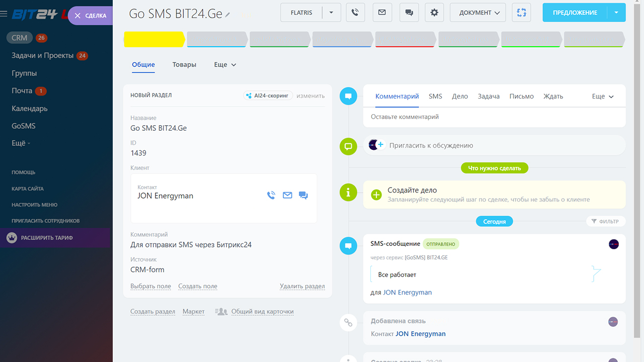Click the scan/automation icon beside Документ
The width and height of the screenshot is (644, 362).
coord(521,13)
